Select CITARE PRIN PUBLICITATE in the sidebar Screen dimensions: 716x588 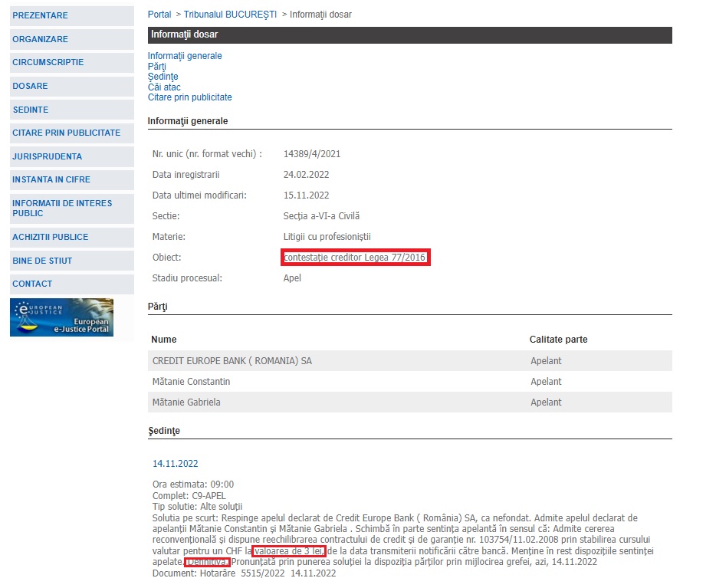[x=72, y=133]
